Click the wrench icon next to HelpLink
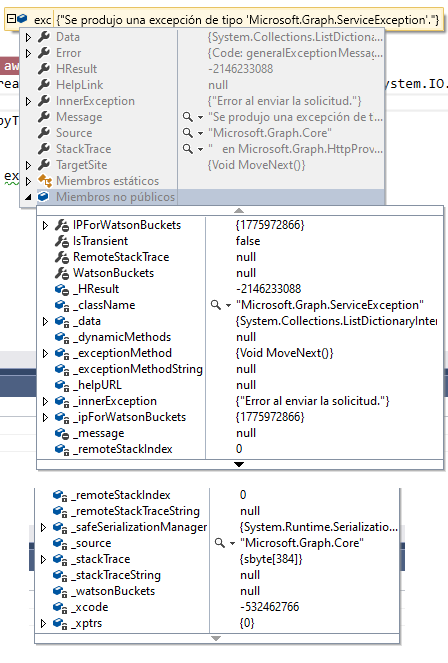 44,85
